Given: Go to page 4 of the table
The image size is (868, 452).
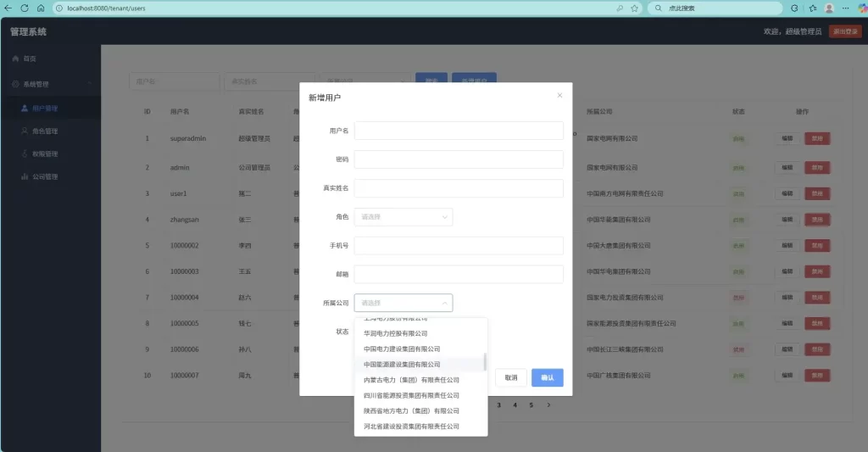Looking at the screenshot, I should 515,405.
